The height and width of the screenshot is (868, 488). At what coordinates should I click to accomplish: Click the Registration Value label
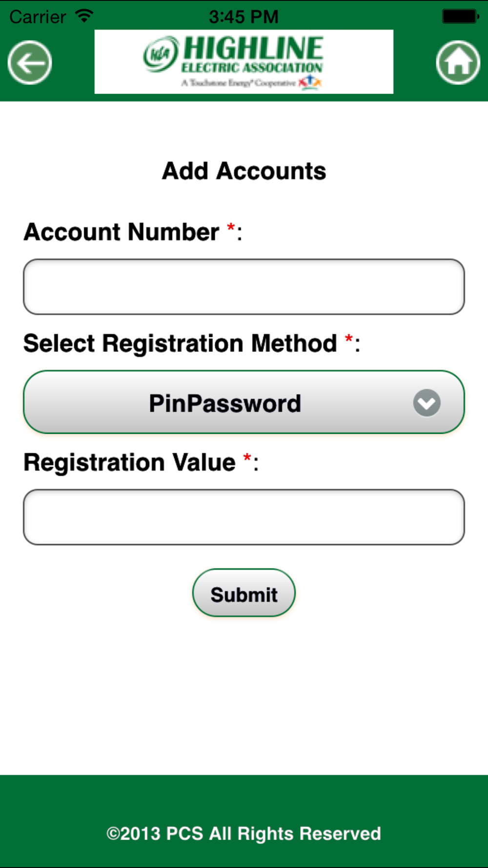(x=129, y=462)
